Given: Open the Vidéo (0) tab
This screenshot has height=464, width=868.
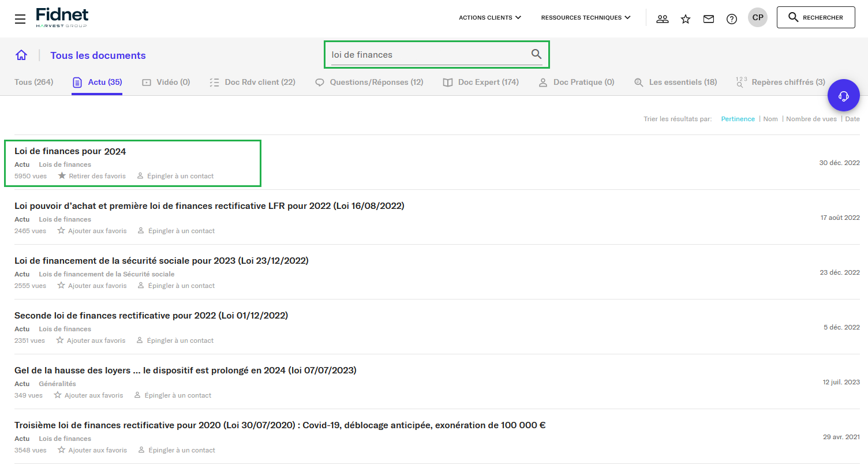Looking at the screenshot, I should (x=166, y=83).
